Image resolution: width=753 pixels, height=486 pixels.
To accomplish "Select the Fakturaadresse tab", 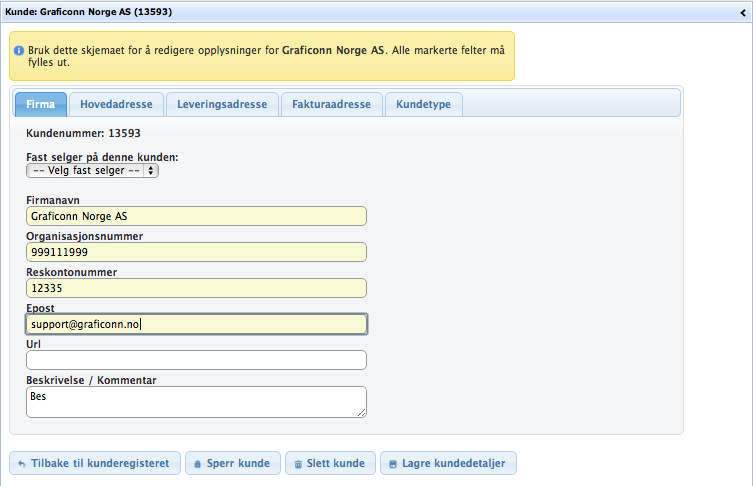I will (x=331, y=105).
